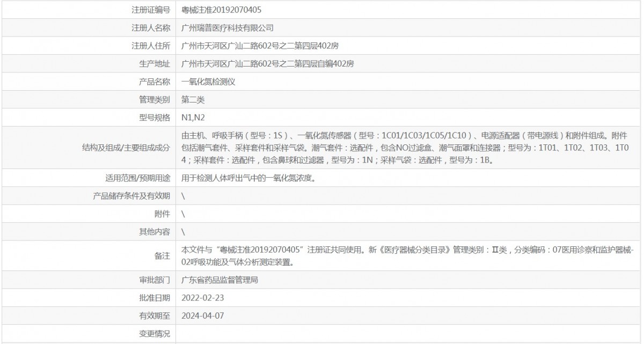The height and width of the screenshot is (344, 644).
Task: Click the 产品名称 label
Action: 155,82
